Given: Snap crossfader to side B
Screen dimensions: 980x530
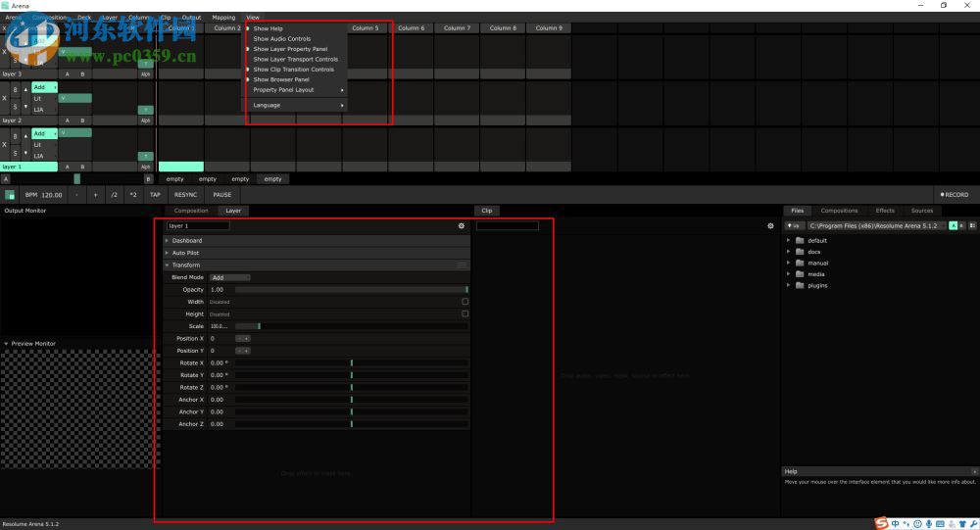Looking at the screenshot, I should pyautogui.click(x=149, y=178).
